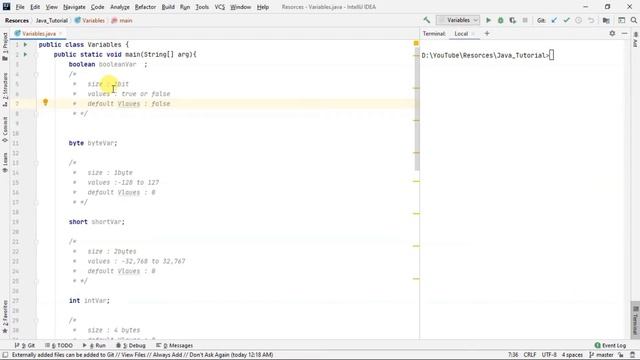
Task: Add a new terminal session tab
Action: [x=487, y=33]
